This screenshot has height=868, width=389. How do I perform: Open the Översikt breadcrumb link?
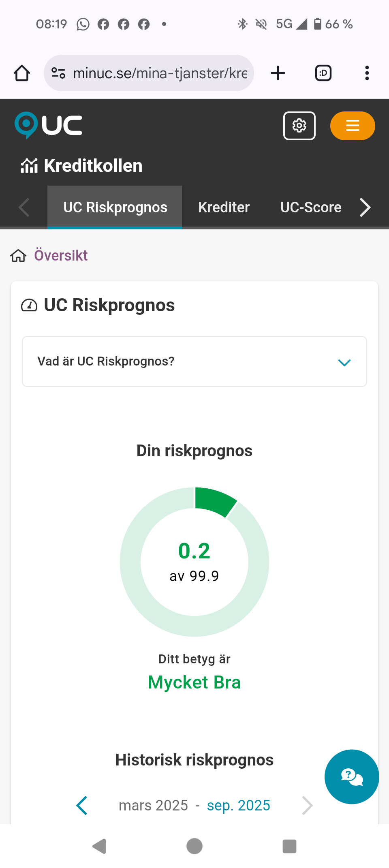(61, 256)
